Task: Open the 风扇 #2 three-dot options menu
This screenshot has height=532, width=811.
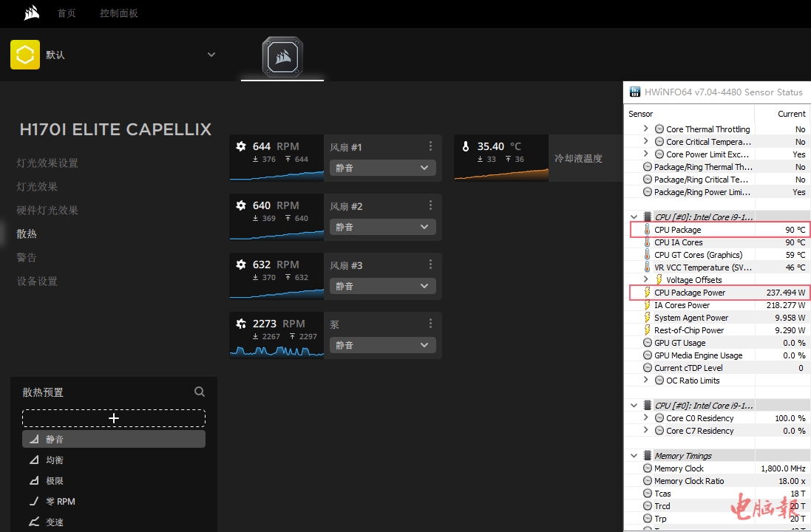Action: pos(430,205)
